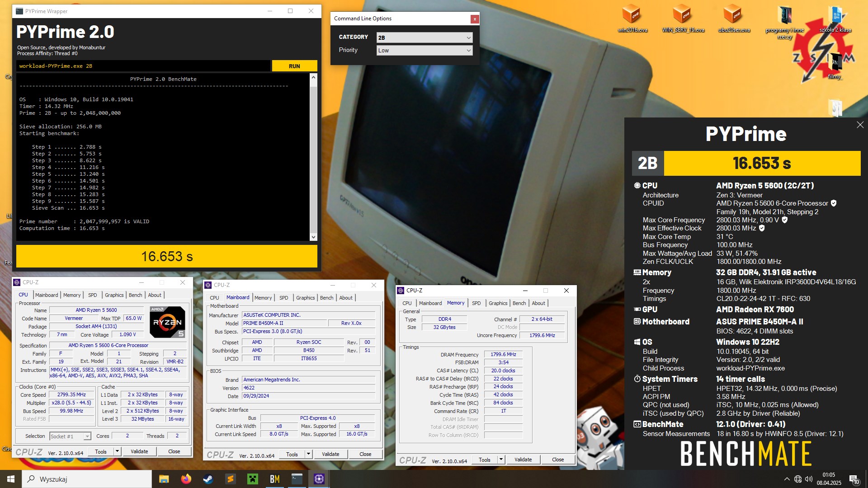868x488 pixels.
Task: Open SPD tab in CPU-Z Mainboard window
Action: click(284, 298)
